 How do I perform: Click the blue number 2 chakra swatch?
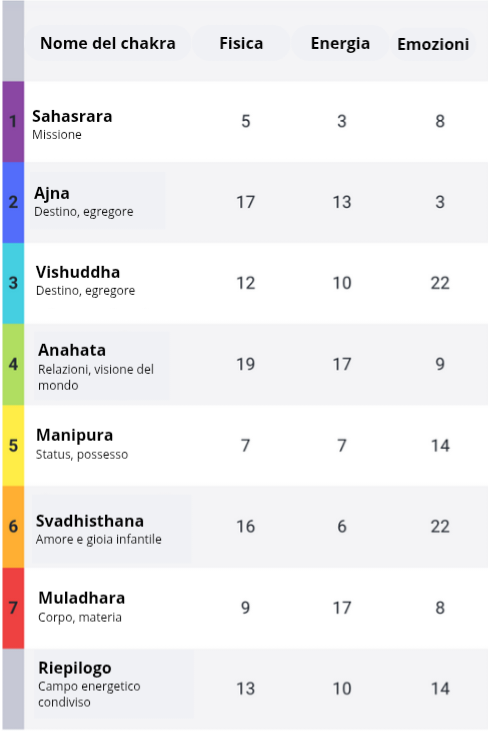[x=13, y=202]
